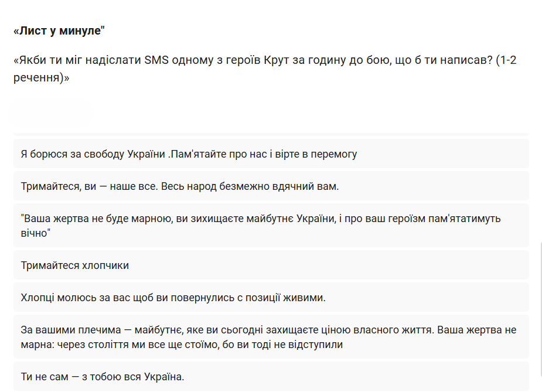Screen dimensions: 542x392
Task: Click the word SMS in the question
Action: coord(156,62)
